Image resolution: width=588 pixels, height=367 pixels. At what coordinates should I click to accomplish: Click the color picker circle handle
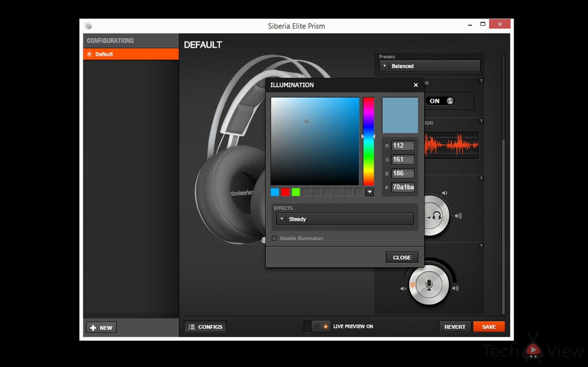pos(307,122)
